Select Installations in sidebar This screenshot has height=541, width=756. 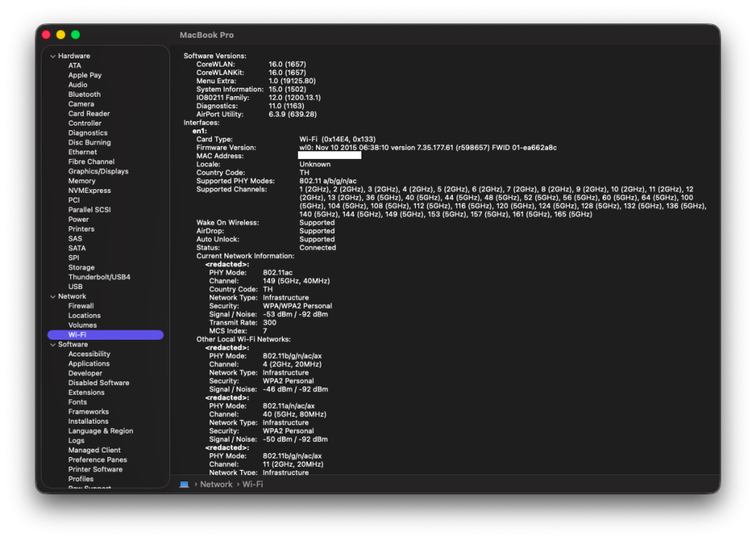(88, 421)
